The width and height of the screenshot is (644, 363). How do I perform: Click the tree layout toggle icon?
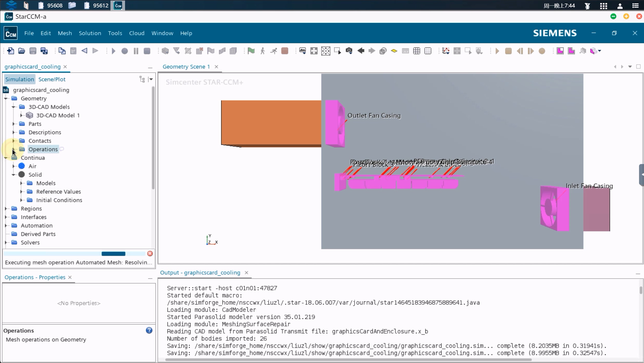(x=142, y=79)
